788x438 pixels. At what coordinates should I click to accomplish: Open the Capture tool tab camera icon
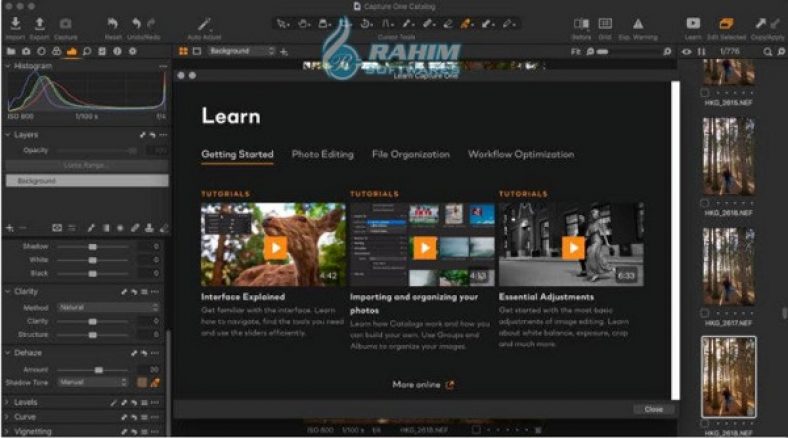click(x=26, y=51)
